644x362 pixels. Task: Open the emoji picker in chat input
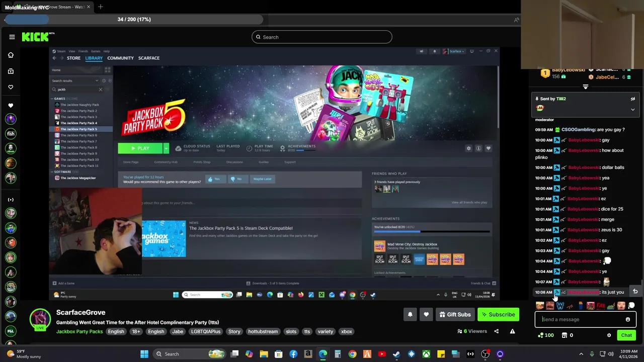tap(628, 319)
